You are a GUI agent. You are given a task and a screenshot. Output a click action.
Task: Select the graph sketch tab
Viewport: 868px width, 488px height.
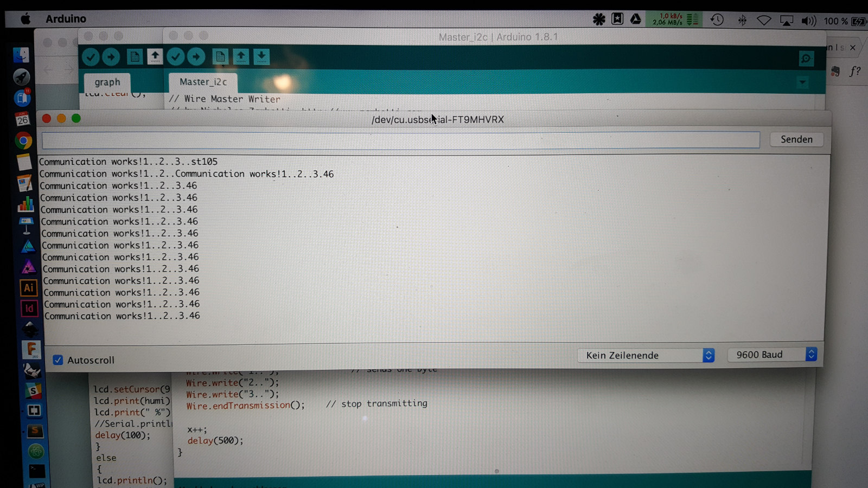pos(107,82)
